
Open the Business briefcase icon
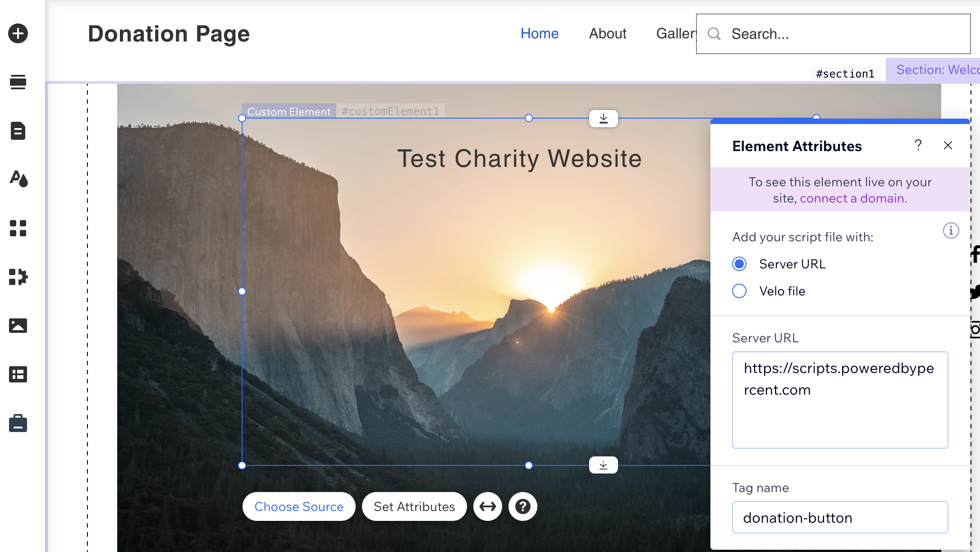click(x=18, y=423)
